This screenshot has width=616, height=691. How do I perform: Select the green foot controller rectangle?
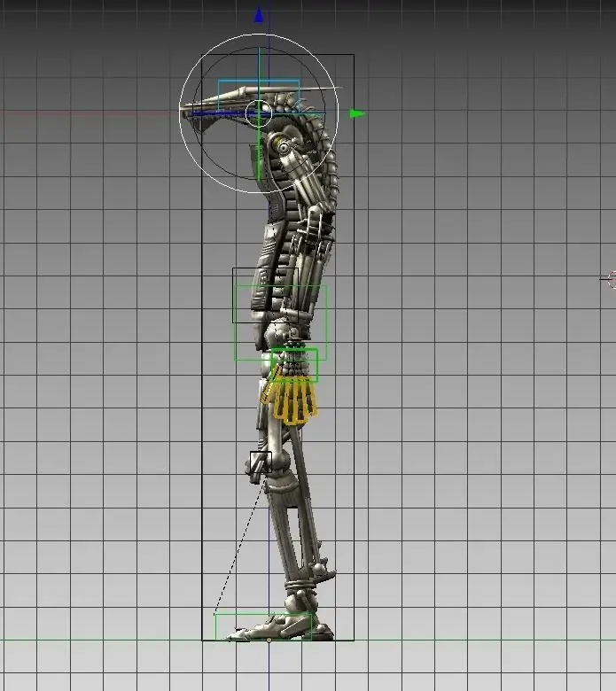(263, 626)
